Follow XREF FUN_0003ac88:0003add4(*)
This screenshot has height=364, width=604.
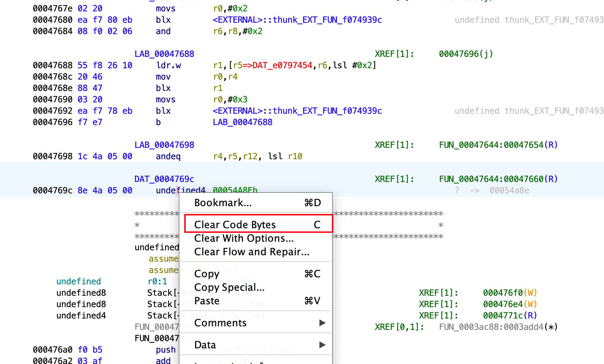[498, 327]
